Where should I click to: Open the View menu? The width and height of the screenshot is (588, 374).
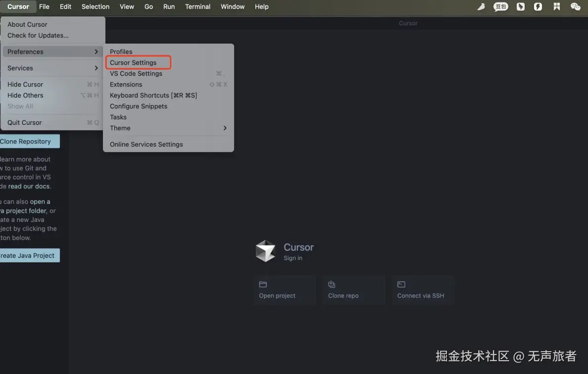click(x=127, y=7)
